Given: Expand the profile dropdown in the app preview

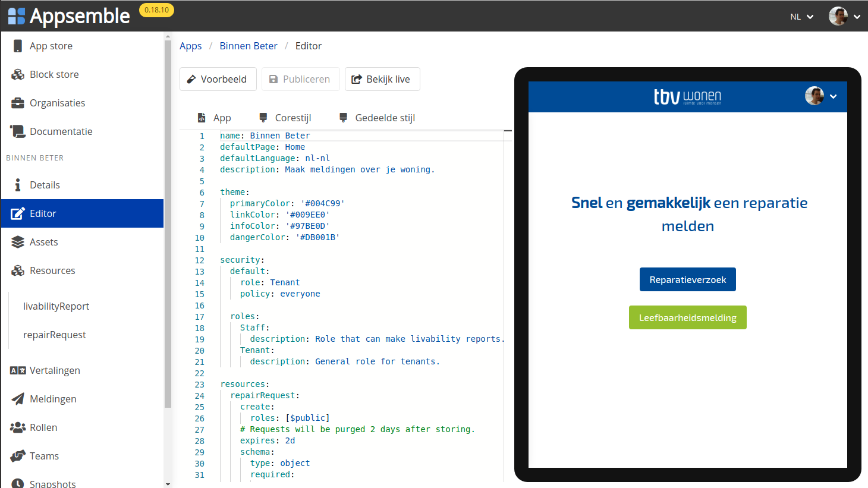Looking at the screenshot, I should point(833,96).
